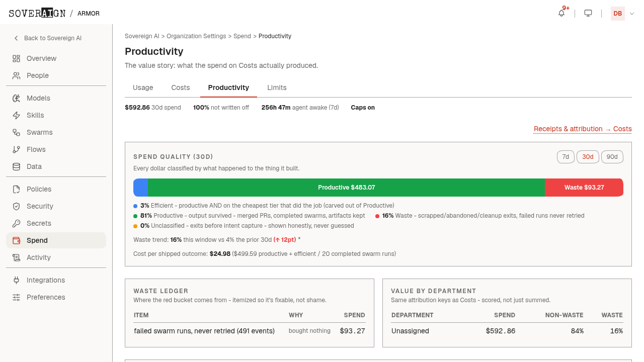644x362 pixels.
Task: Select the 90d spend quality window
Action: pyautogui.click(x=612, y=157)
